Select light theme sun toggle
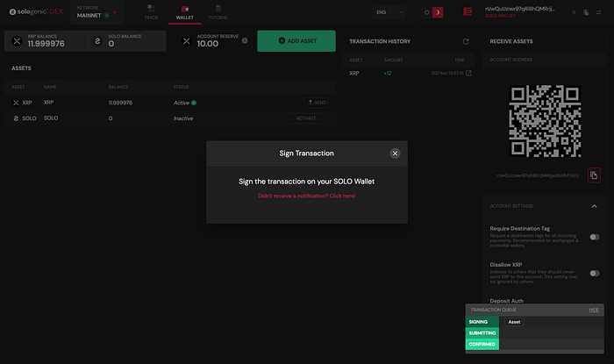 click(427, 12)
